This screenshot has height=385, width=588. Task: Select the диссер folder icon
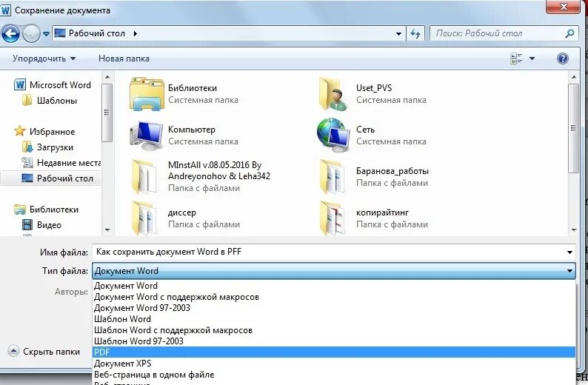144,218
